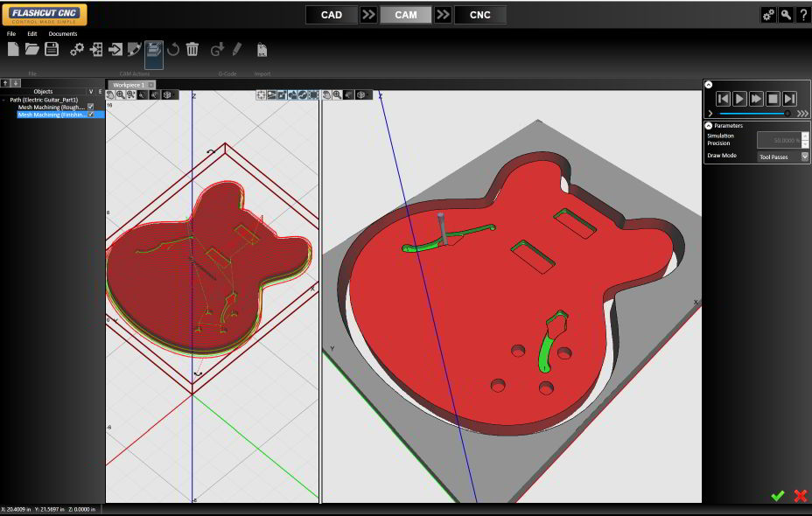Increase Simulation Precision with the up stepper
The image size is (812, 516).
805,136
